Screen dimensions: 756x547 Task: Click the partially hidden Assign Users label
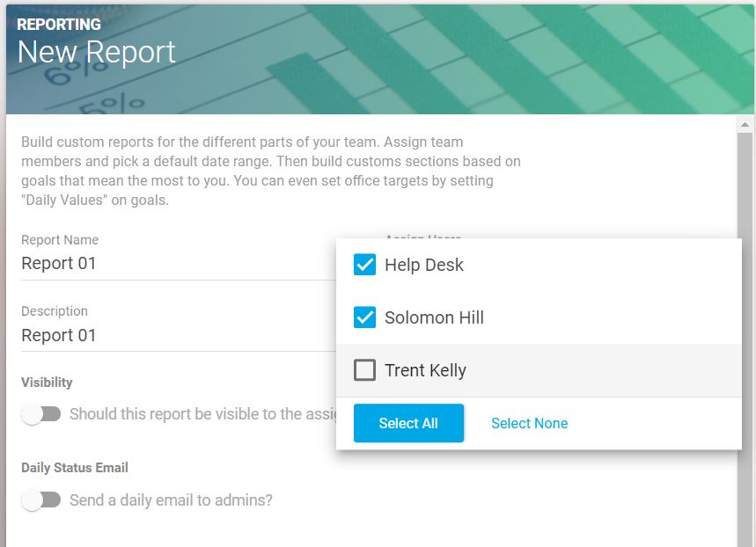[x=423, y=237]
